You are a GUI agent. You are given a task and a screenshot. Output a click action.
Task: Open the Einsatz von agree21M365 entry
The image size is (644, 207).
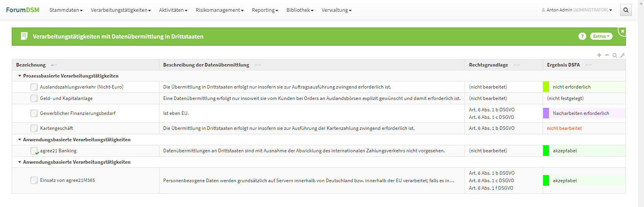[x=67, y=180]
